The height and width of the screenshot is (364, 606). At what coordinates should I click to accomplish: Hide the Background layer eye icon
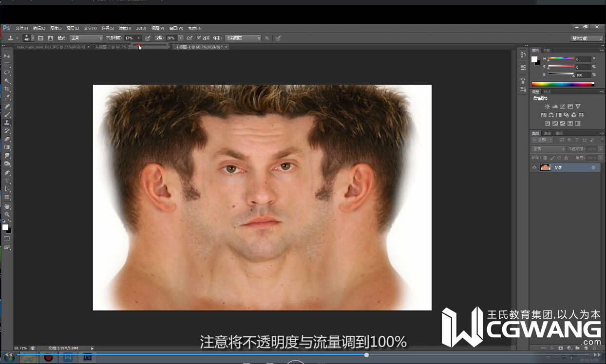(534, 167)
